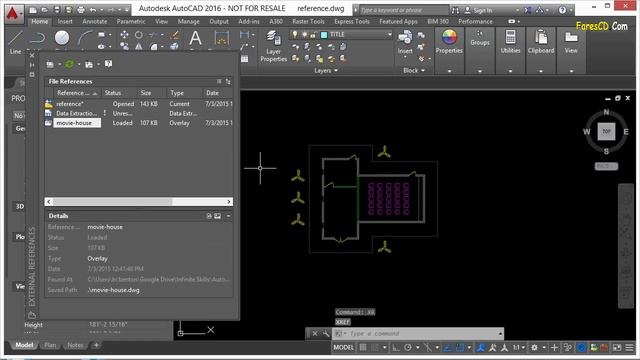Open the annotation scale 1:1 dropdown
This screenshot has height=360, width=640.
point(519,347)
